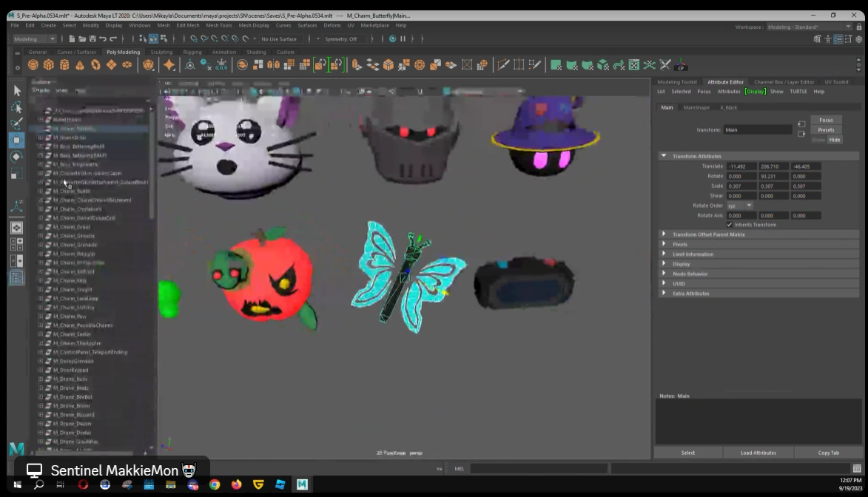868x497 pixels.
Task: Collapse the Transform Attributes section
Action: [x=664, y=156]
